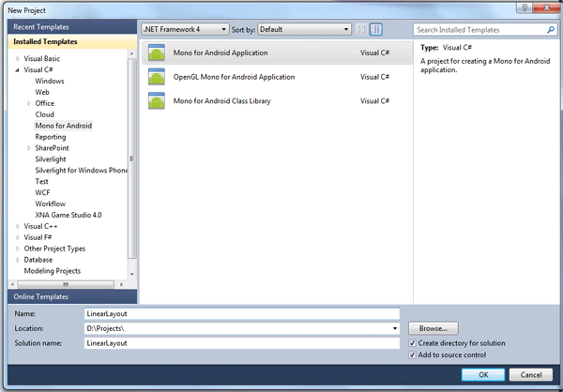Screen dimensions: 563x392
Task: Confirm with the OK button
Action: coord(483,375)
